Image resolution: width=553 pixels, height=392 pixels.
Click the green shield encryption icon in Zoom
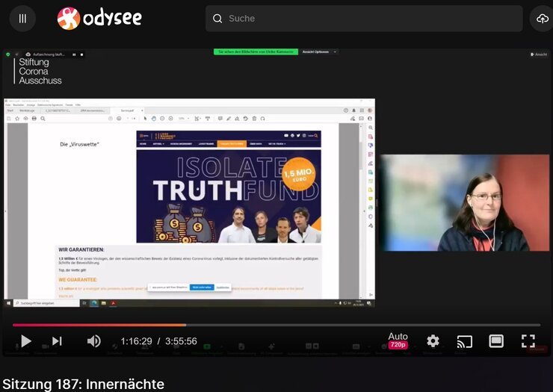point(8,55)
